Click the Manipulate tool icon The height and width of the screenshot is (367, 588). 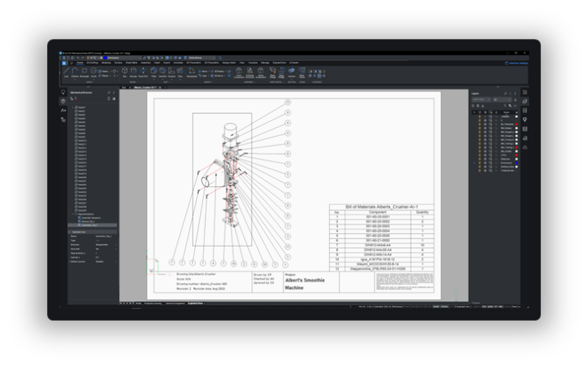point(191,73)
